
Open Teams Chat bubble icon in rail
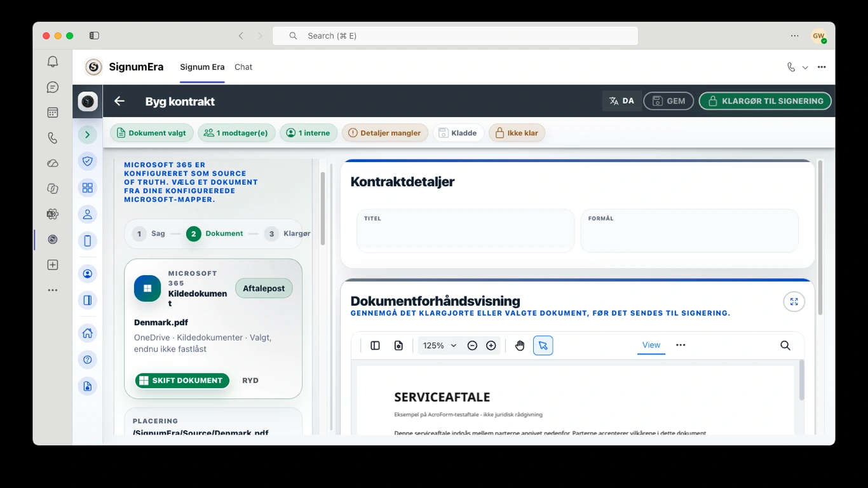pos(53,87)
